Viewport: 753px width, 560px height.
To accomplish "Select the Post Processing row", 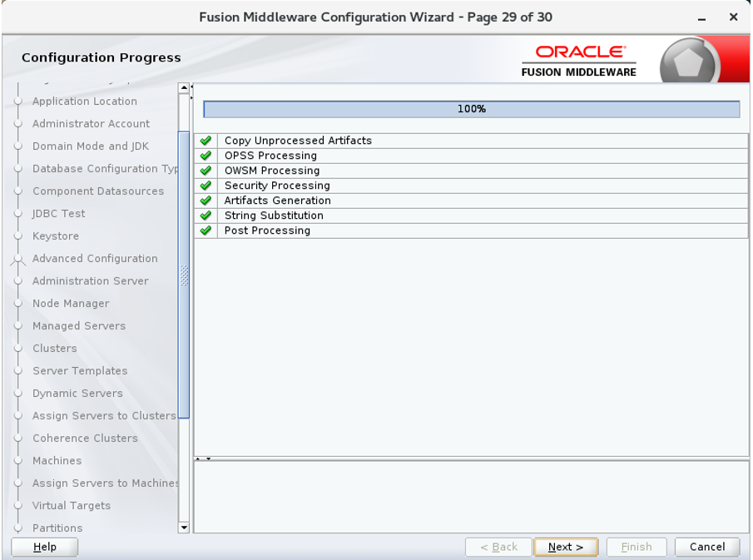I will point(472,230).
